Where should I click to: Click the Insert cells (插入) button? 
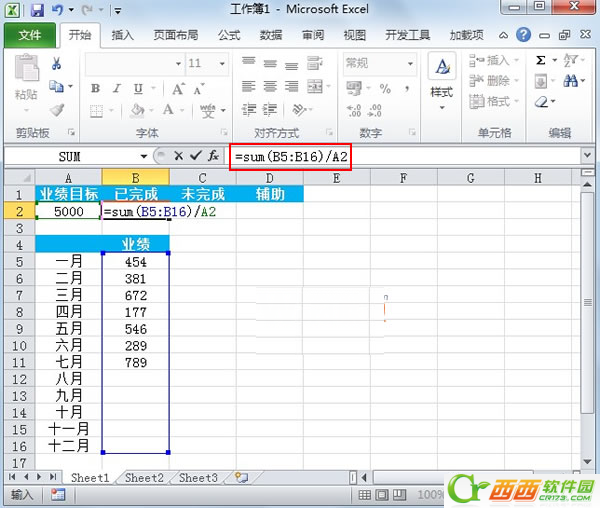click(494, 60)
